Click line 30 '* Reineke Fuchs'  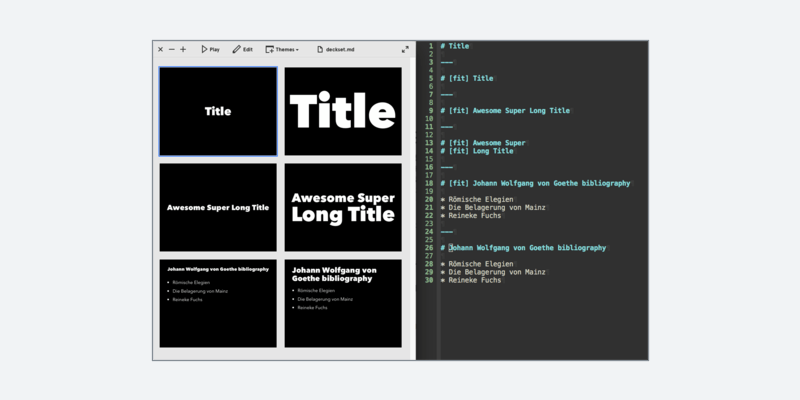coord(471,281)
